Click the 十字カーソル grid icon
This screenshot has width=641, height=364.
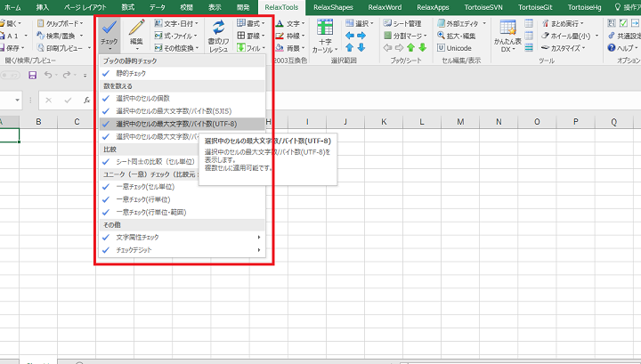point(325,28)
